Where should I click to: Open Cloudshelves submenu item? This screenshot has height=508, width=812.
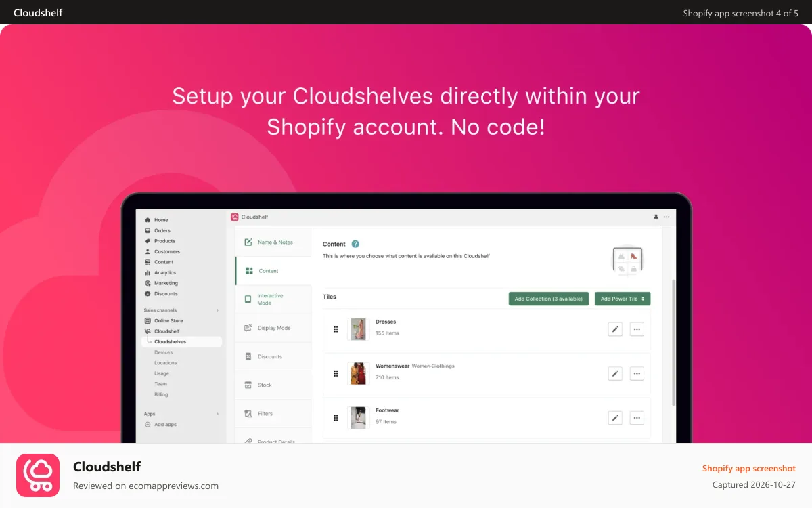(x=182, y=342)
